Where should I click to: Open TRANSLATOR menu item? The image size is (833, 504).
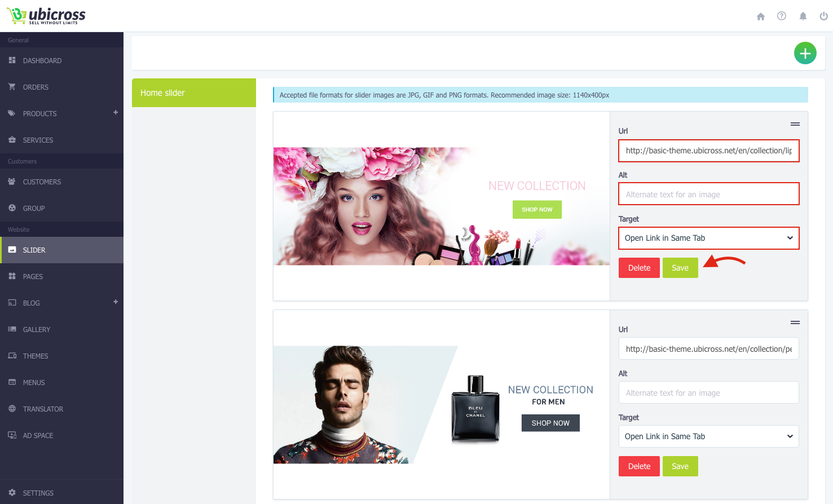coord(61,409)
